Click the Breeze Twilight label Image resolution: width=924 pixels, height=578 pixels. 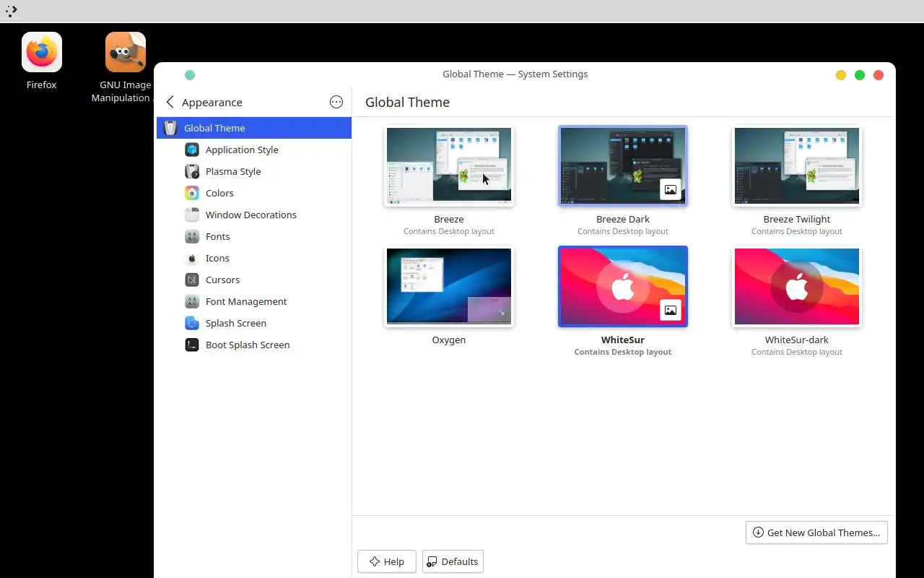click(797, 219)
